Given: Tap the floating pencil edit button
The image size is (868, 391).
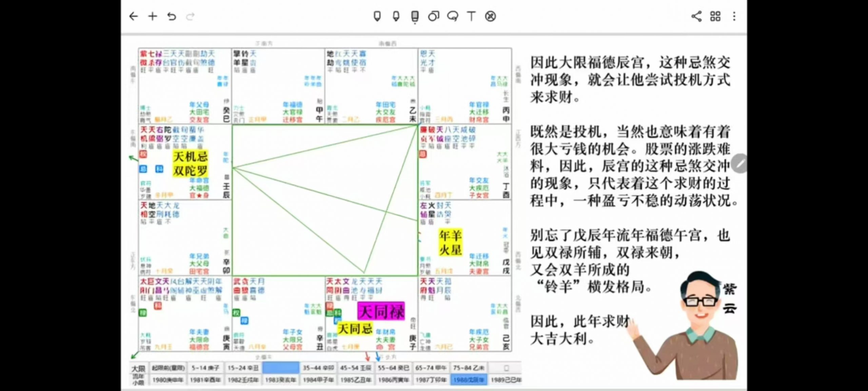Looking at the screenshot, I should coord(740,164).
